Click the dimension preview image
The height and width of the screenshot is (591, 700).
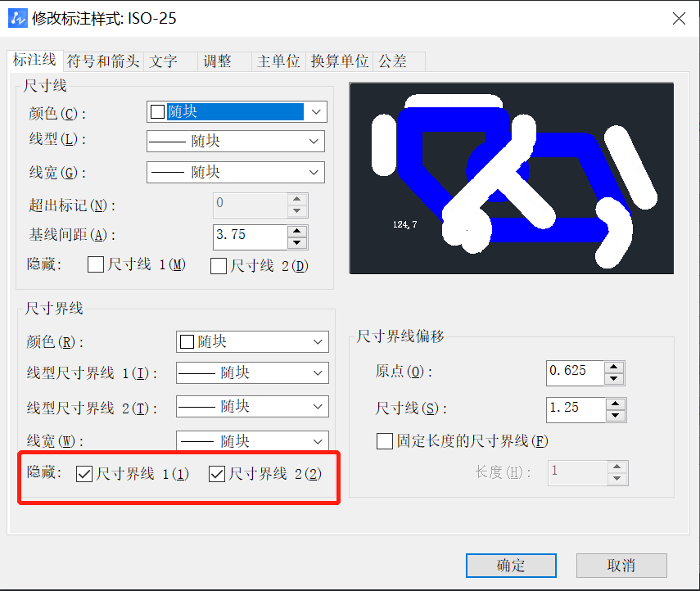coord(511,178)
